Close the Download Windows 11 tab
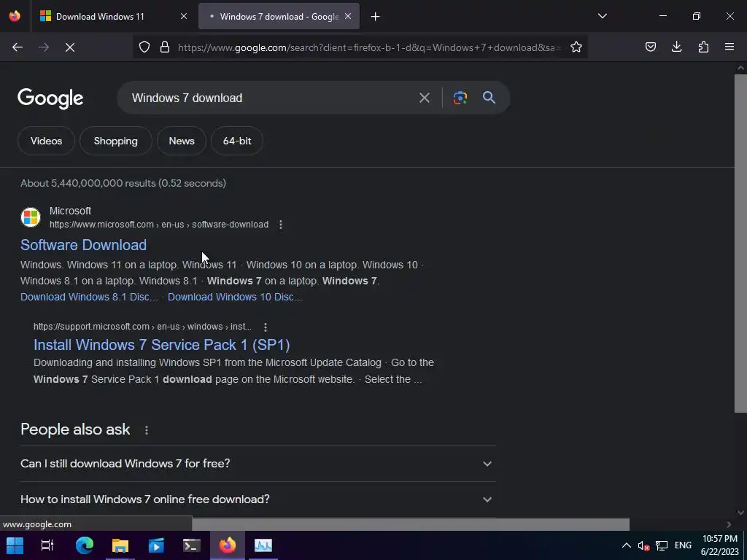The width and height of the screenshot is (747, 560). pos(184,17)
